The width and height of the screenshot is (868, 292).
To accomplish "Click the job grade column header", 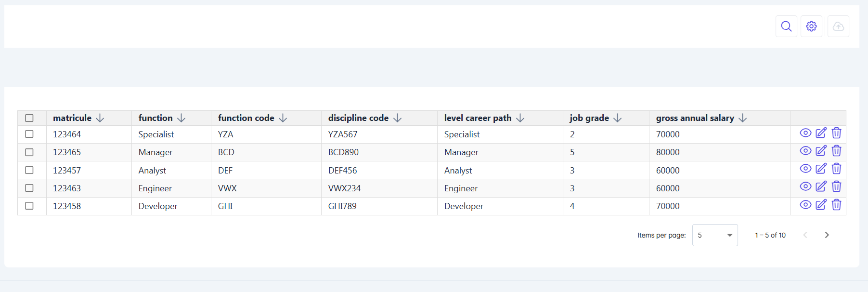I will 589,118.
